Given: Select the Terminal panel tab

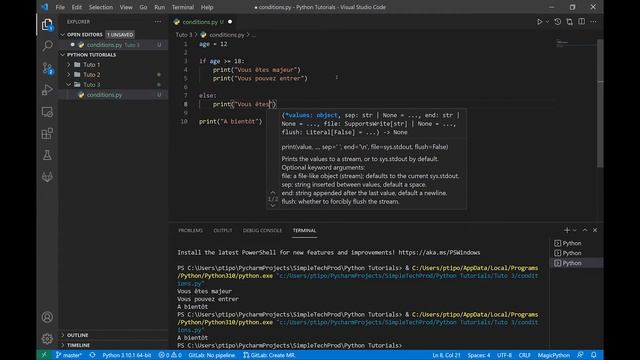Looking at the screenshot, I should [x=304, y=230].
